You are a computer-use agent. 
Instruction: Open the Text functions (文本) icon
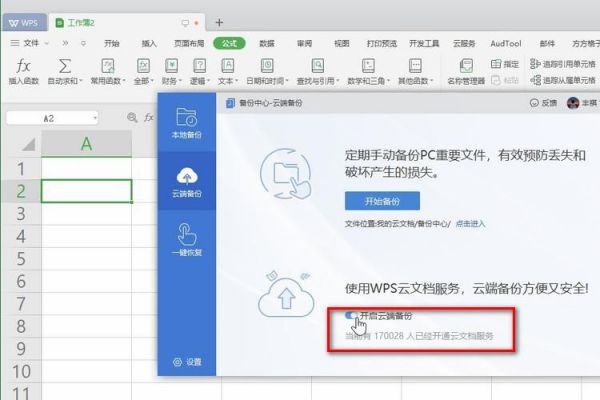228,66
